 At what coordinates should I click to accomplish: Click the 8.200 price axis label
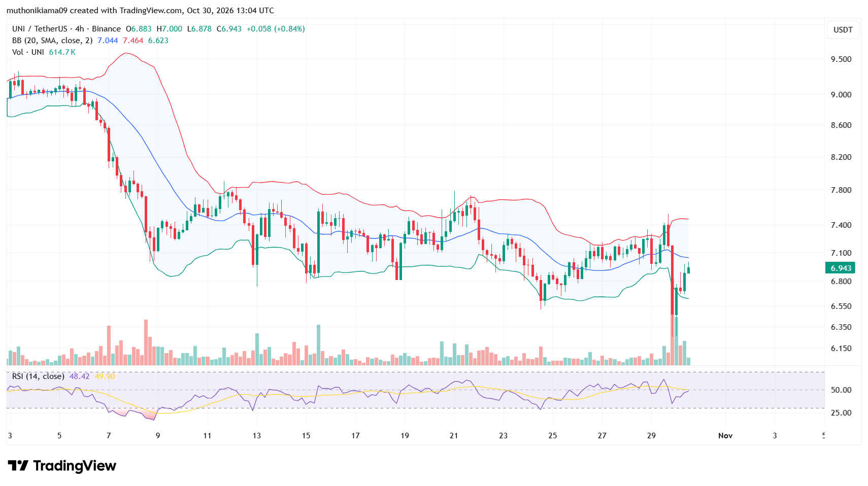[x=841, y=157]
